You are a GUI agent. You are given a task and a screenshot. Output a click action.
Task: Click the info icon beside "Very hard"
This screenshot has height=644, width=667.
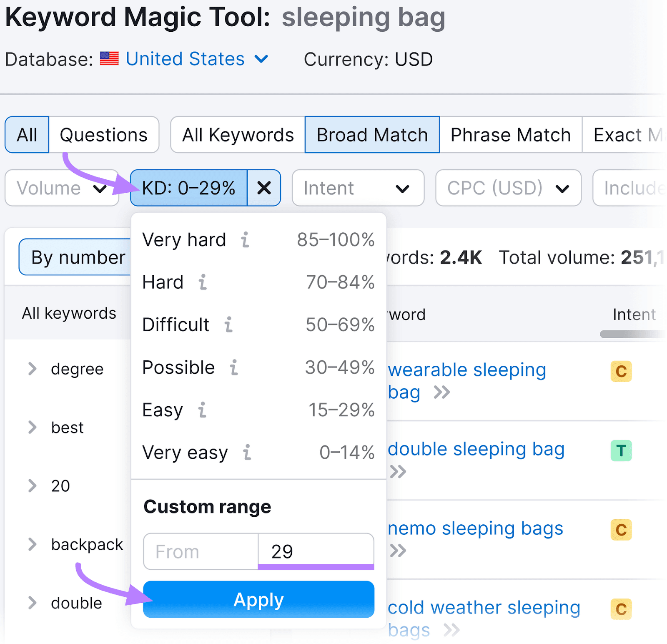tap(245, 240)
